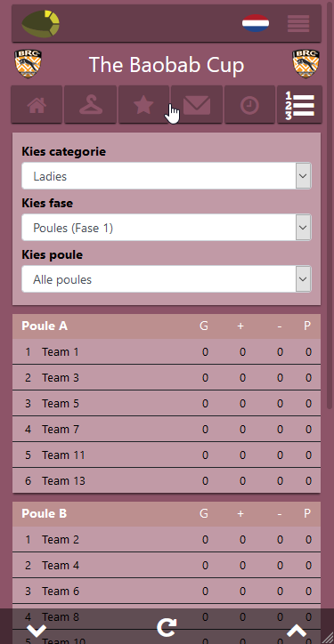Open the star favorites icon tab

[143, 104]
